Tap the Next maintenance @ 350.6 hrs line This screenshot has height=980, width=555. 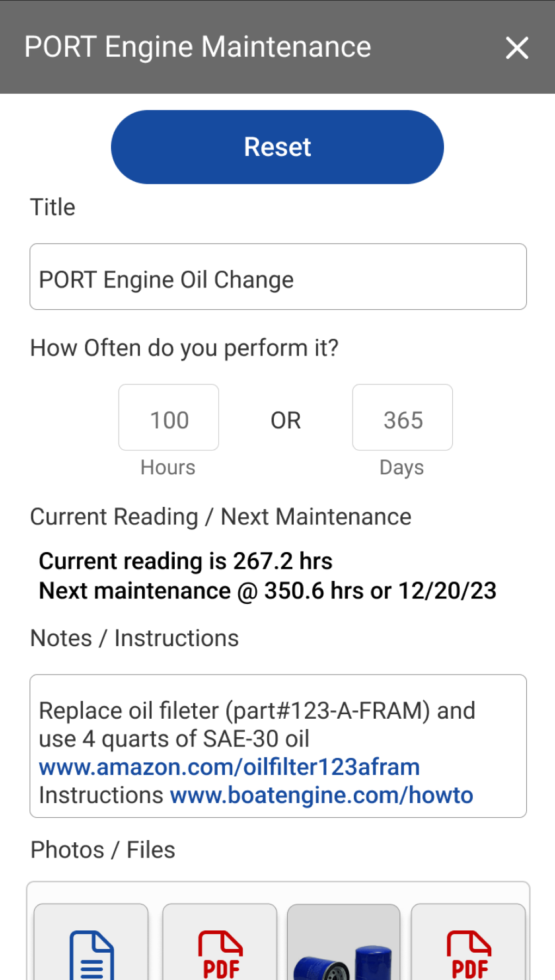(267, 591)
